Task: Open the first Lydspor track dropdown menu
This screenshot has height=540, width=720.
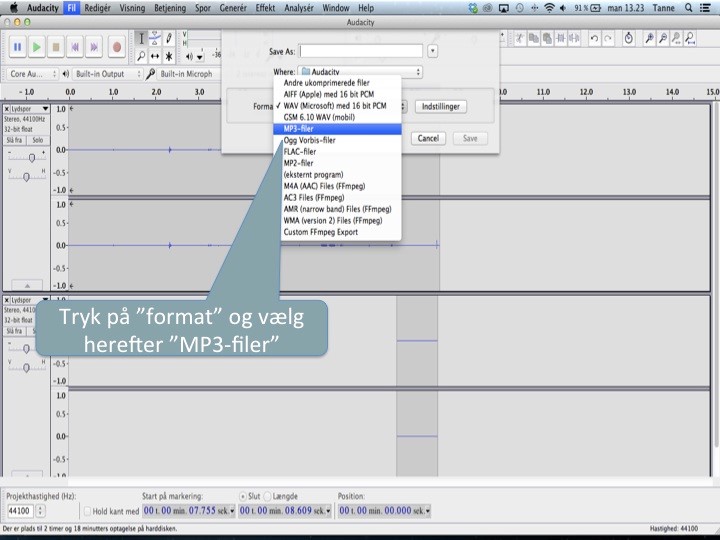Action: [x=45, y=109]
